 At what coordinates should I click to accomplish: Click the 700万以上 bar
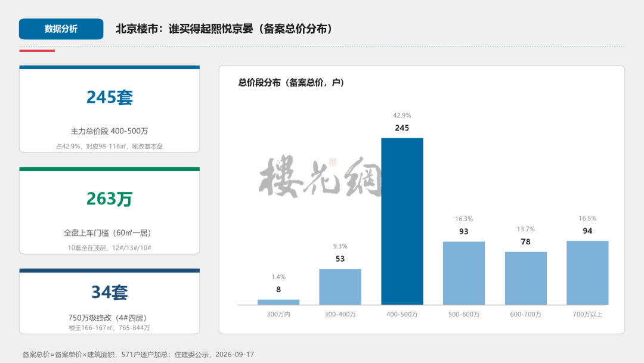[587, 273]
